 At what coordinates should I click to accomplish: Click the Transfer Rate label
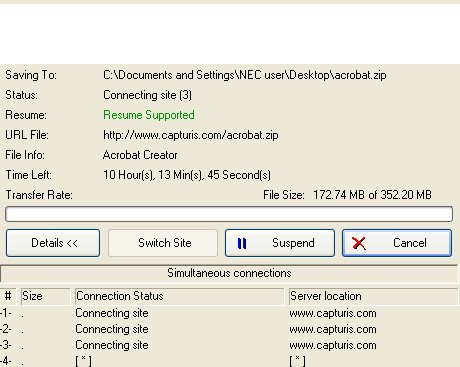pyautogui.click(x=39, y=195)
